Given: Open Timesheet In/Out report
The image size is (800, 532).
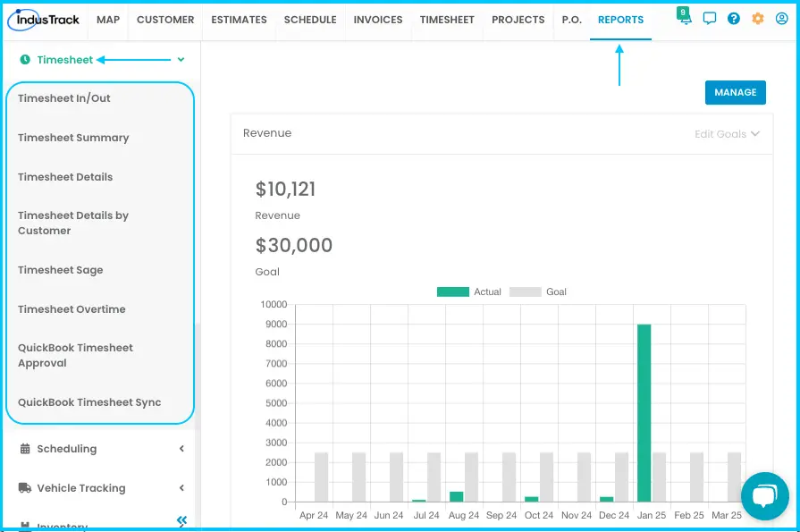Looking at the screenshot, I should pyautogui.click(x=64, y=98).
